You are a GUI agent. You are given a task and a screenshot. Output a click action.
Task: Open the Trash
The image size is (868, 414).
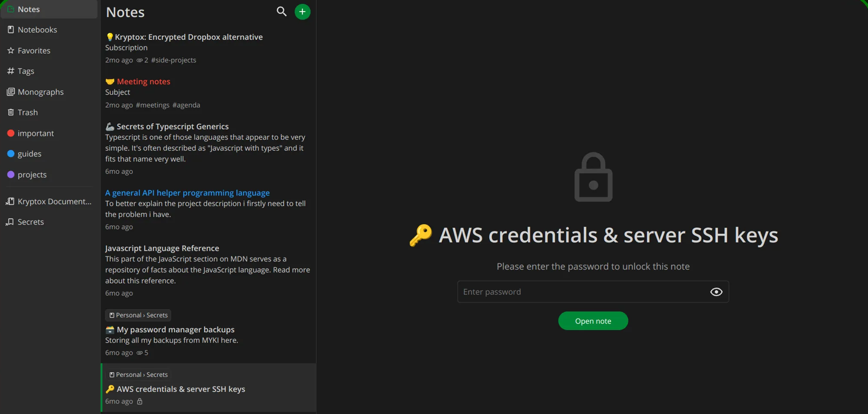pos(28,112)
